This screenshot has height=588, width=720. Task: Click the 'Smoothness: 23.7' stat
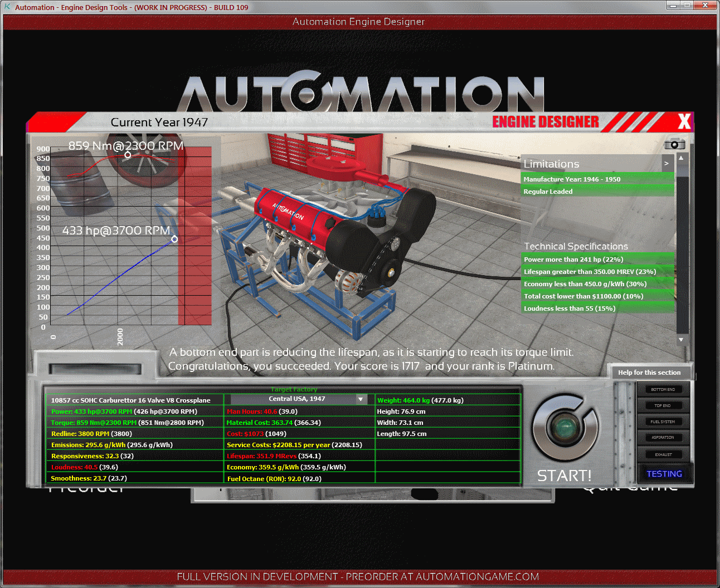click(x=134, y=478)
